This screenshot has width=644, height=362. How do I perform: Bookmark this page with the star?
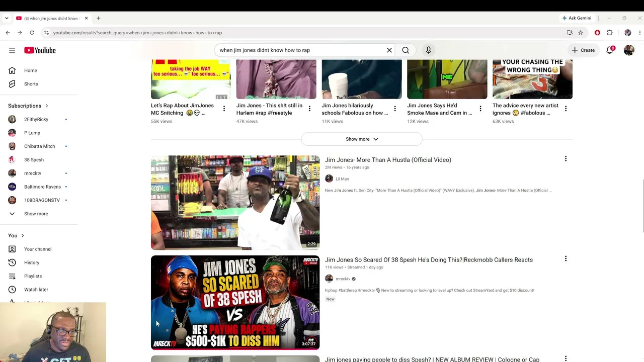tap(581, 33)
